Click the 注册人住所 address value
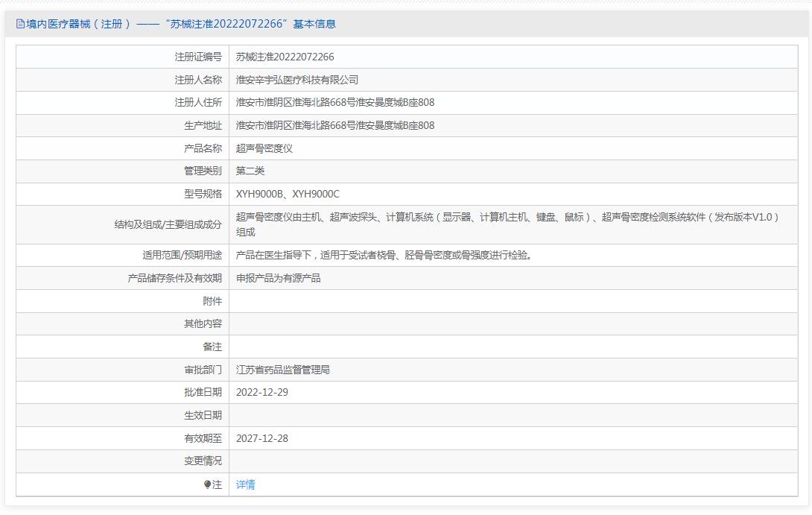812x515 pixels. (x=334, y=102)
